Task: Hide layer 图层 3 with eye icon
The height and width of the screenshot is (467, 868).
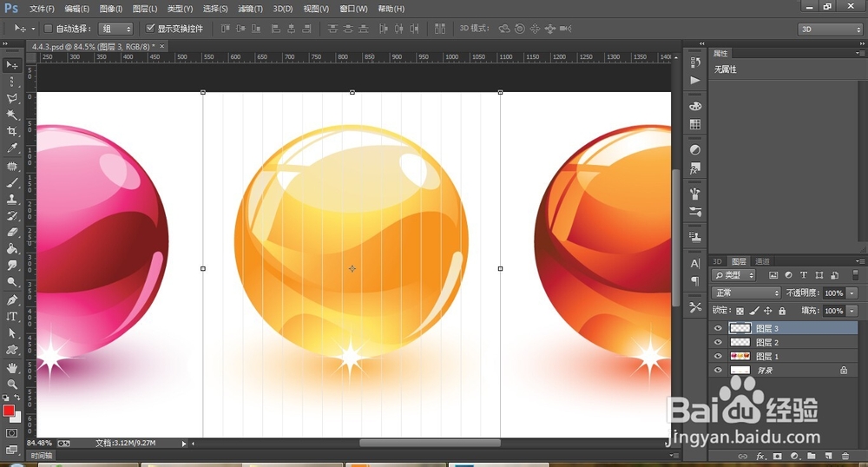Action: click(718, 328)
